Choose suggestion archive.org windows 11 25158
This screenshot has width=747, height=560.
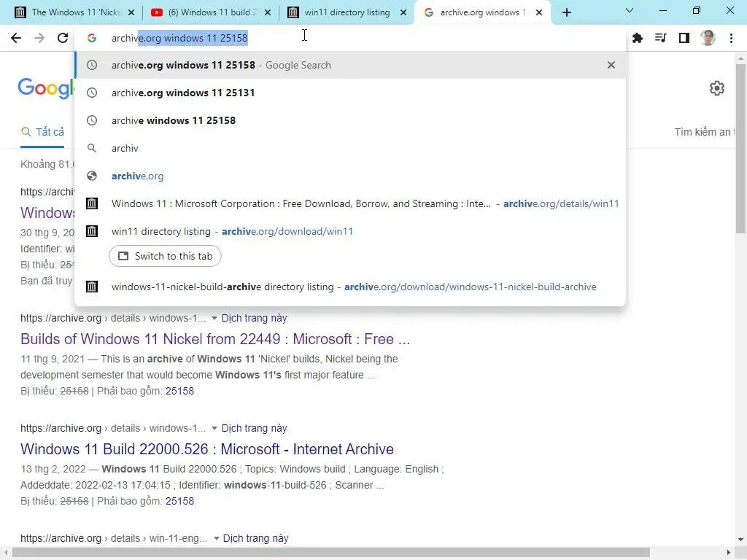point(350,65)
